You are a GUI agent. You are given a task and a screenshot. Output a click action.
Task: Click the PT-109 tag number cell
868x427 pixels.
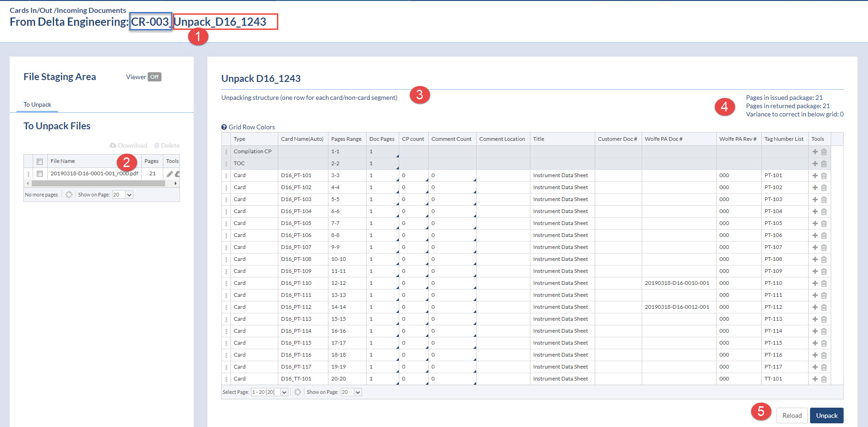pyautogui.click(x=785, y=271)
